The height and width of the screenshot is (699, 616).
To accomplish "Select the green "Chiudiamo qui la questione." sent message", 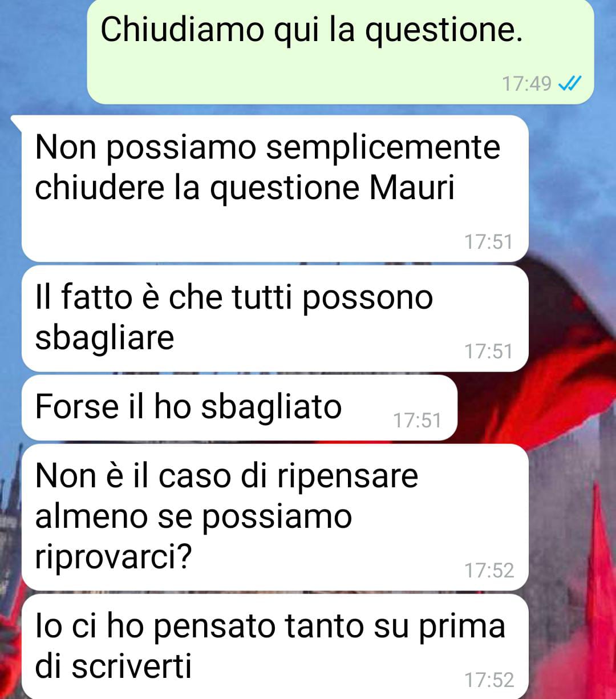I will pyautogui.click(x=341, y=51).
